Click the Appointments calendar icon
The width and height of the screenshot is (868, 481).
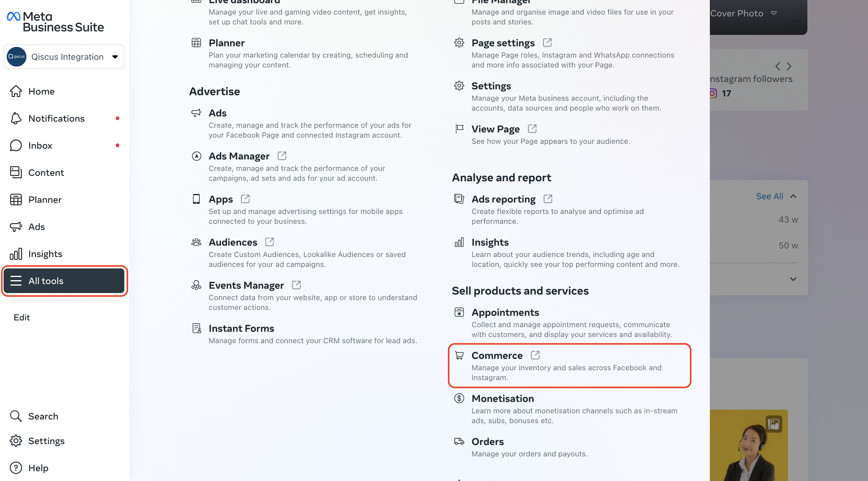(459, 312)
